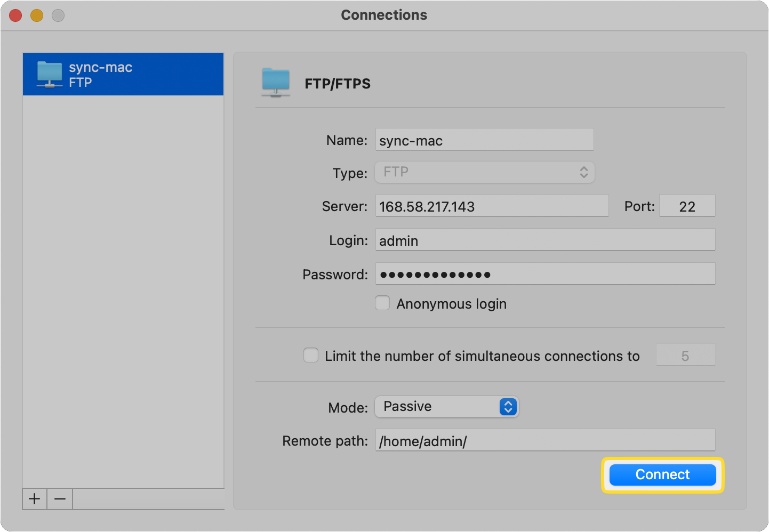
Task: Click the connection limit field showing 5
Action: pyautogui.click(x=685, y=355)
